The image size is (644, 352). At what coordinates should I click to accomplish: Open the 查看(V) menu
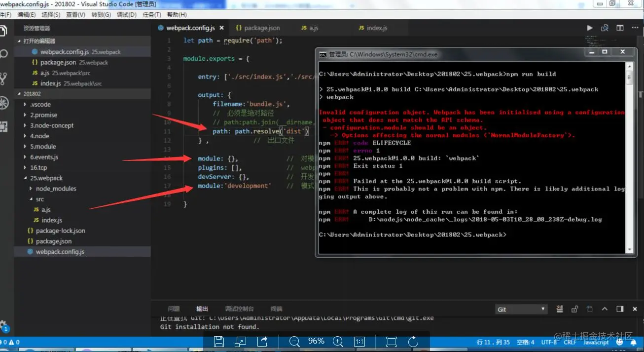pyautogui.click(x=75, y=15)
